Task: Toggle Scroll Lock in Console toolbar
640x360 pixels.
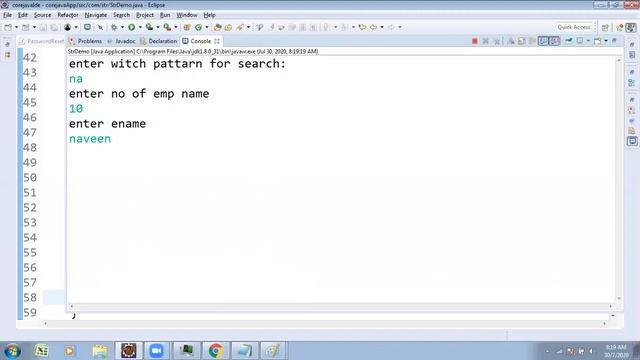Action: pyautogui.click(x=521, y=41)
